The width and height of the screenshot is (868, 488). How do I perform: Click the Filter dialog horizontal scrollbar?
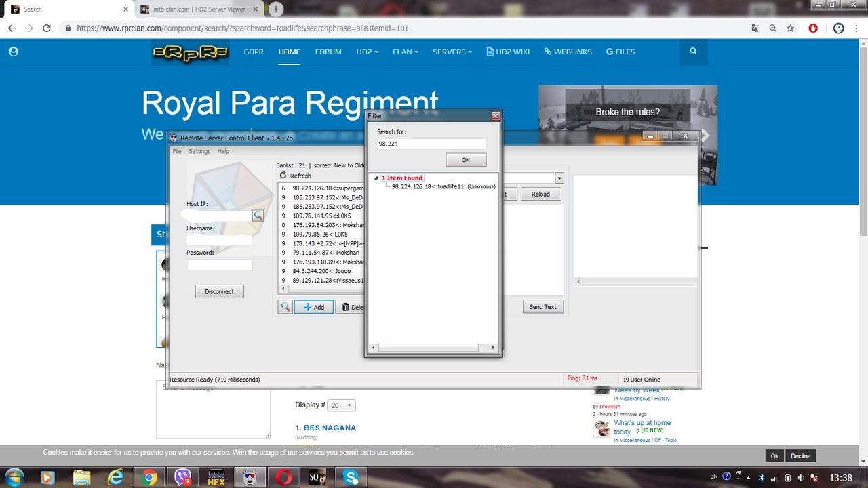(x=433, y=348)
